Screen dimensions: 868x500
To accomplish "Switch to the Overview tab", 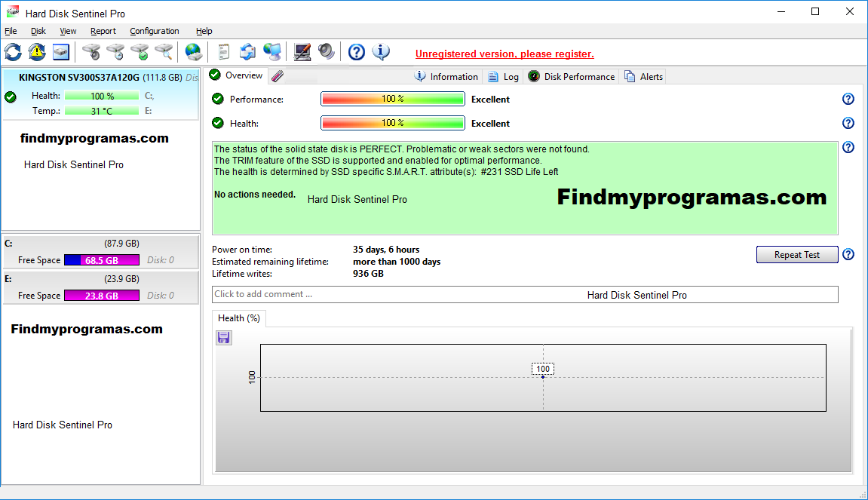I will tap(237, 75).
